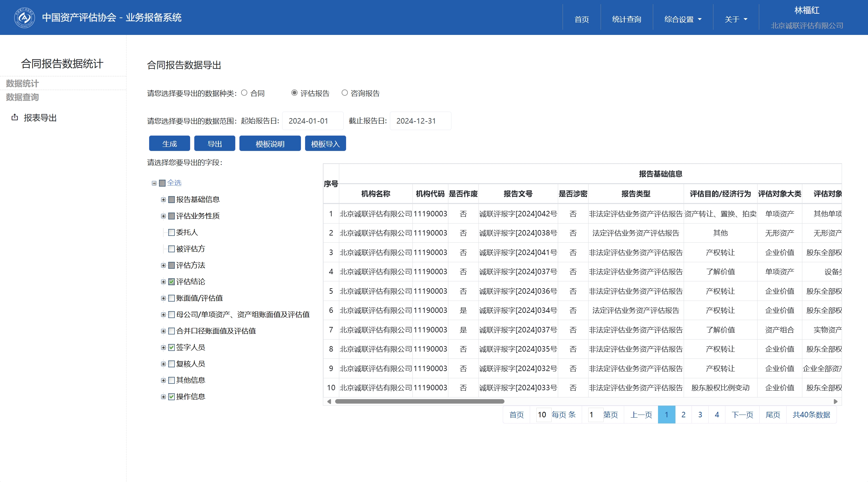
Task: Click the 截止报告日 date field
Action: coord(420,121)
